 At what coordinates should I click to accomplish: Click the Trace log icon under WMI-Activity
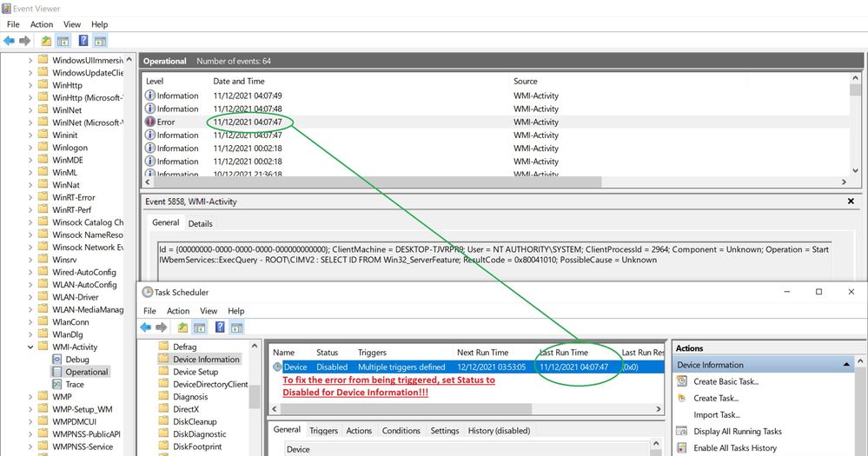[x=57, y=384]
